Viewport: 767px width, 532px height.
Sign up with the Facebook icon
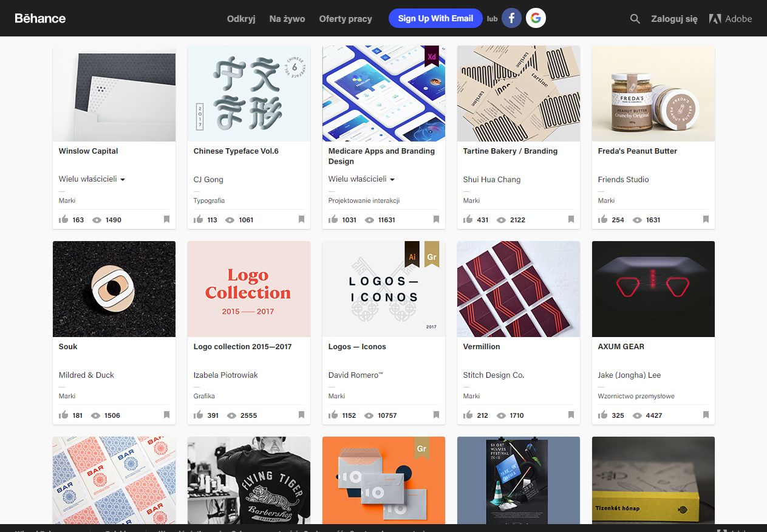[511, 18]
